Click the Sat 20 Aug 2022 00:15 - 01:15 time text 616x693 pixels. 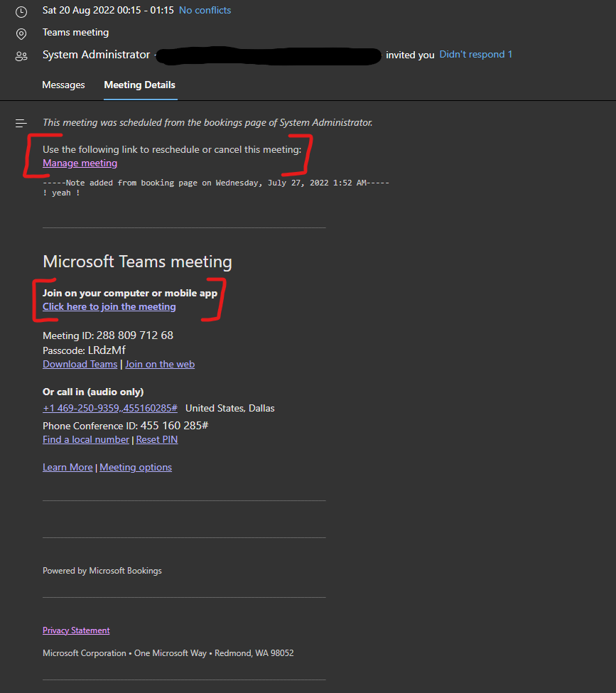[108, 10]
